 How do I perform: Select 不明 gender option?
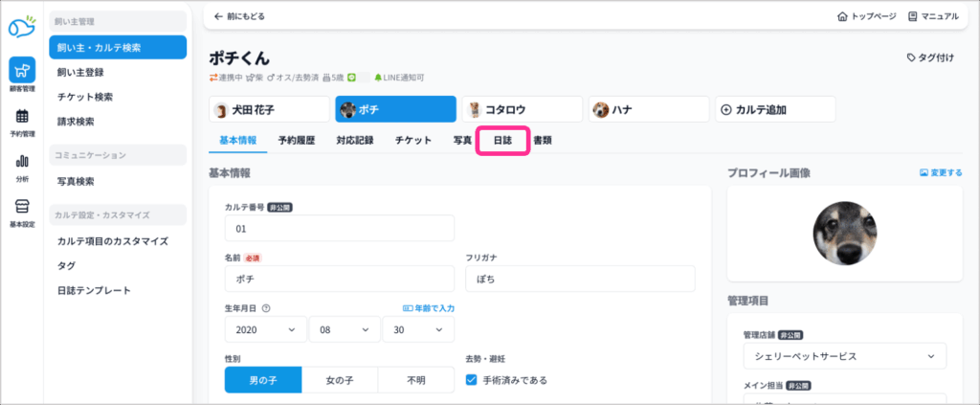click(415, 380)
